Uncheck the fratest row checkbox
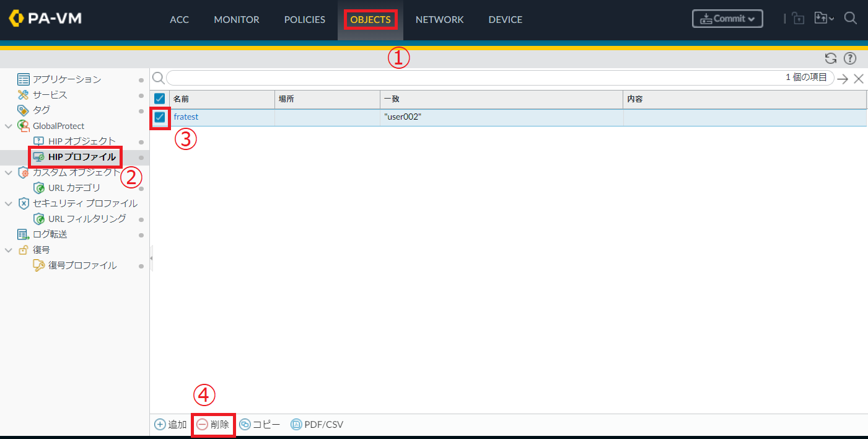Screen dimensions: 868x439 pos(160,117)
